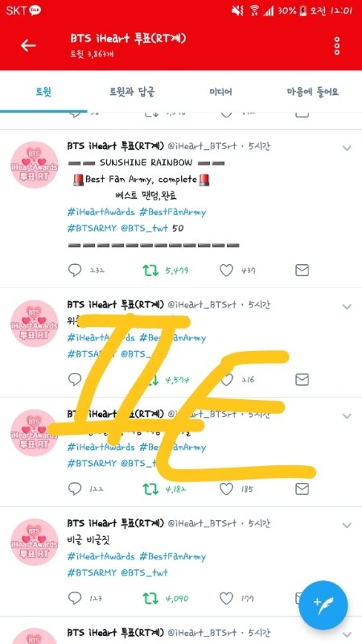Open @BTS_twt mention in 비글 비글짓 tweet
Screen dimensions: 362x644
tap(144, 572)
